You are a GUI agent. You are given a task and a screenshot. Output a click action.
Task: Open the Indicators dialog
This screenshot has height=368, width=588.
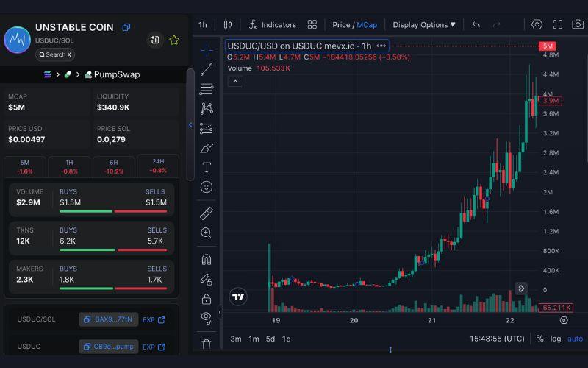[x=273, y=25]
